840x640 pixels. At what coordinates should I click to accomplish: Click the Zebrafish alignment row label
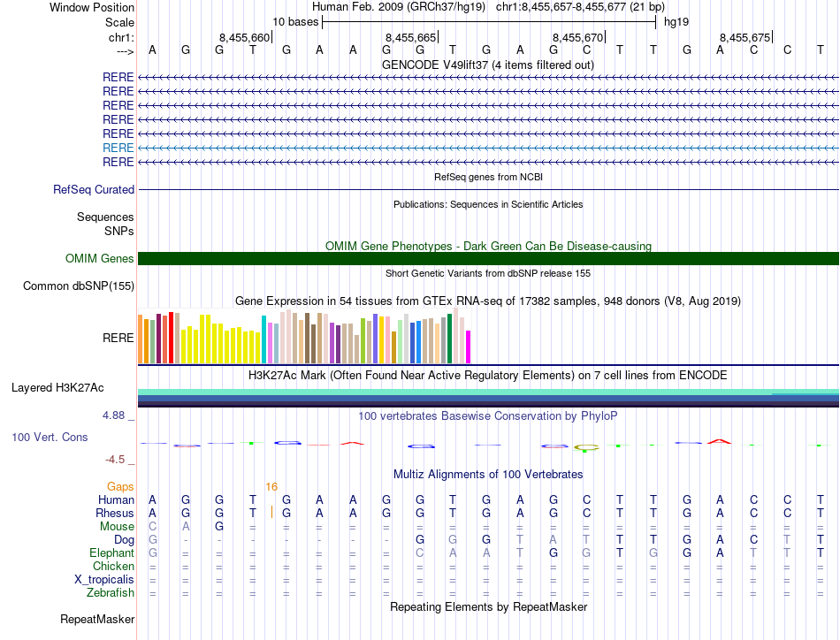point(111,593)
